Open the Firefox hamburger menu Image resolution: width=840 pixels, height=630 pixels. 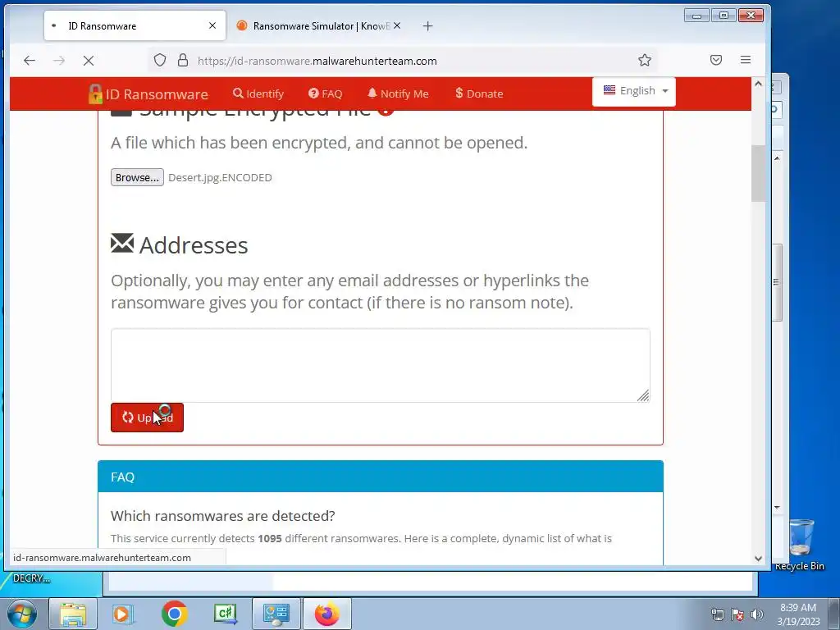[x=745, y=60]
